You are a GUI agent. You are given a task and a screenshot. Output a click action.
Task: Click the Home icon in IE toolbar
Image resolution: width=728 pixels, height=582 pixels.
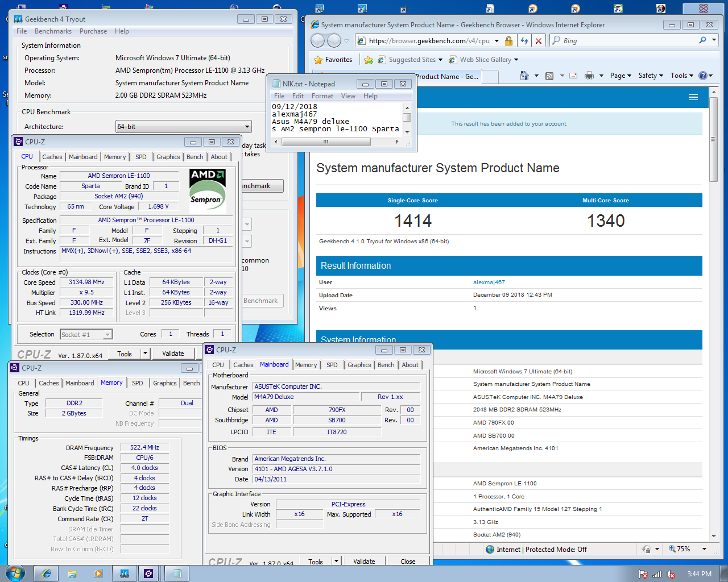click(x=524, y=76)
